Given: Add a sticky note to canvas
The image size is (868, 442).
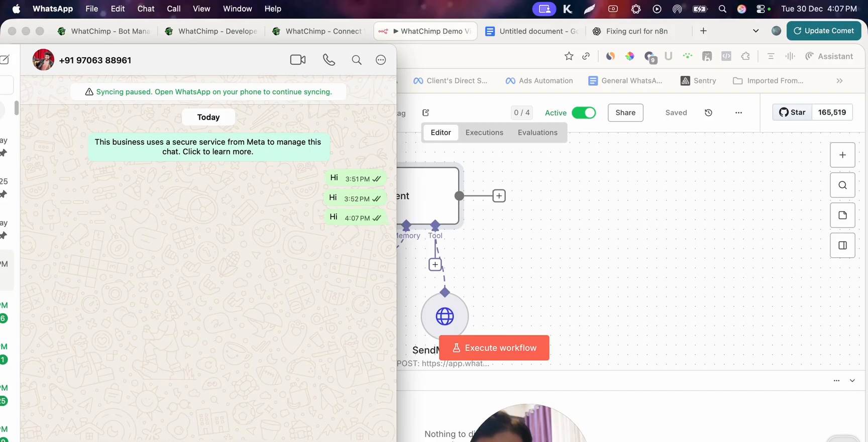Looking at the screenshot, I should click(x=842, y=215).
